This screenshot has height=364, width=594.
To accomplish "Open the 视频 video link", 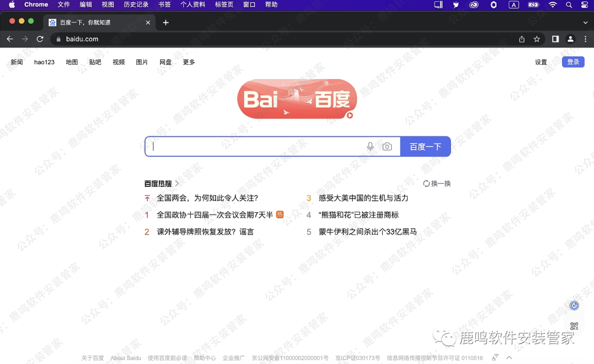I will tap(119, 62).
